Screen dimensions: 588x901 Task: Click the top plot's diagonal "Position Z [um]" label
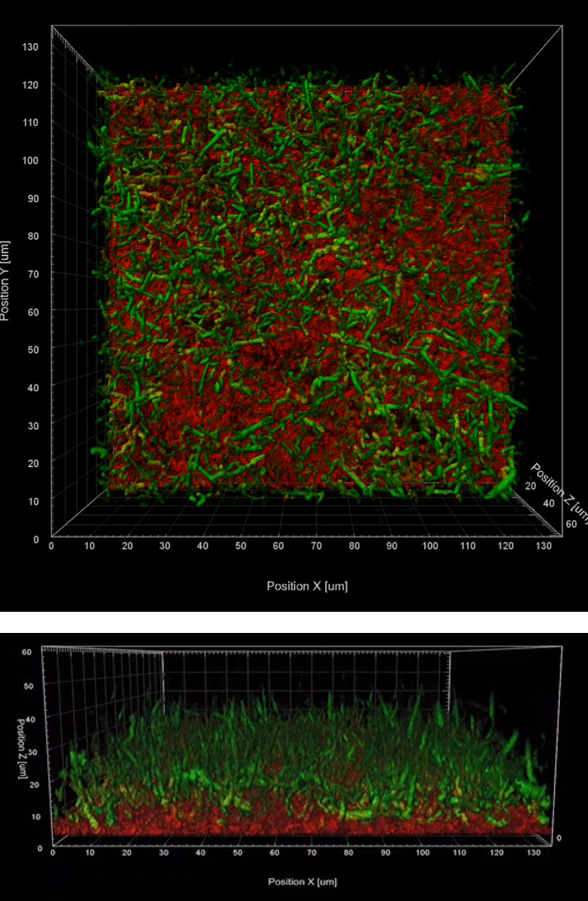click(559, 488)
